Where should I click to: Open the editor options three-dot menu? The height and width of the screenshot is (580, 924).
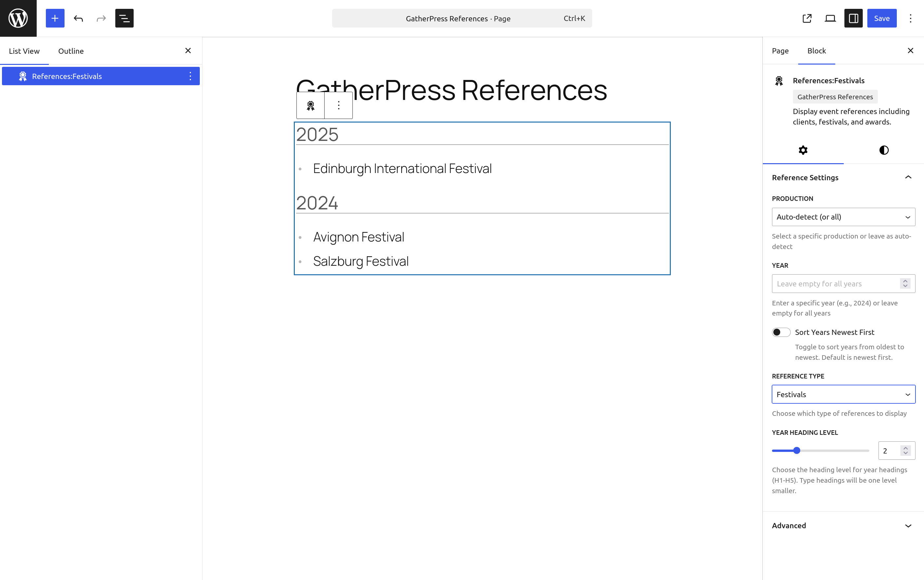tap(911, 18)
